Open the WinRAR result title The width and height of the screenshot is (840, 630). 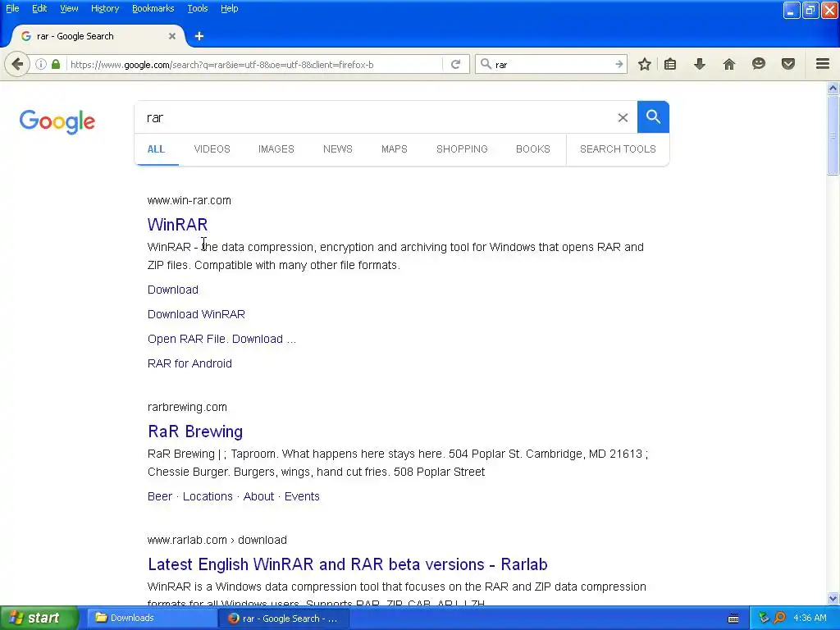177,225
